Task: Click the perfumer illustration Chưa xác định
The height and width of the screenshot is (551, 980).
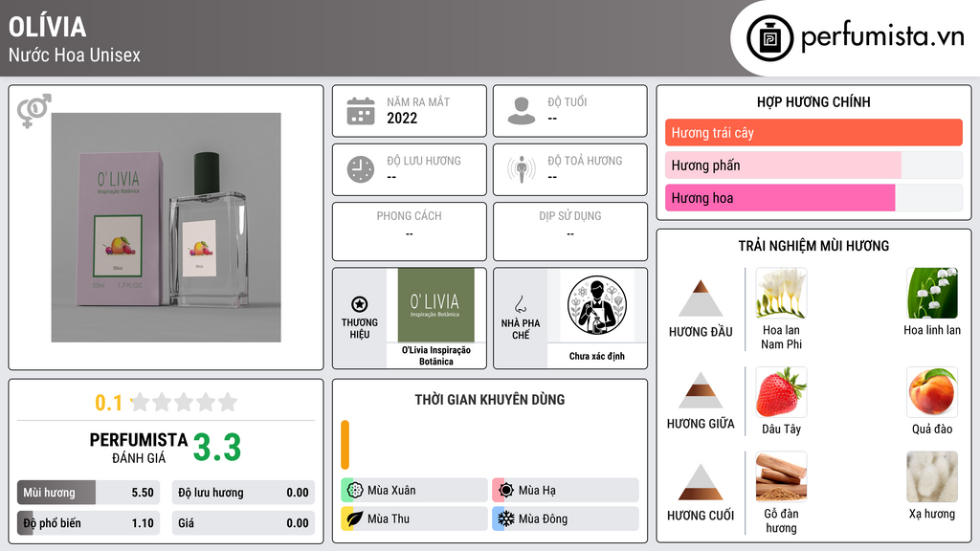Action: tap(597, 305)
